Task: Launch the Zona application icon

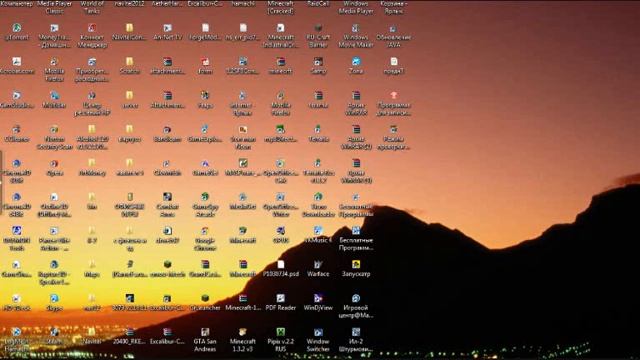Action: click(356, 62)
